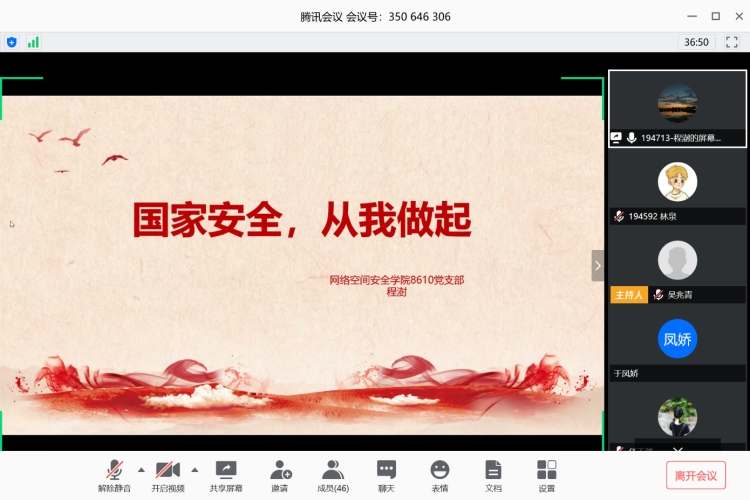Open the 聊天 chat panel
750x500 pixels.
(386, 476)
